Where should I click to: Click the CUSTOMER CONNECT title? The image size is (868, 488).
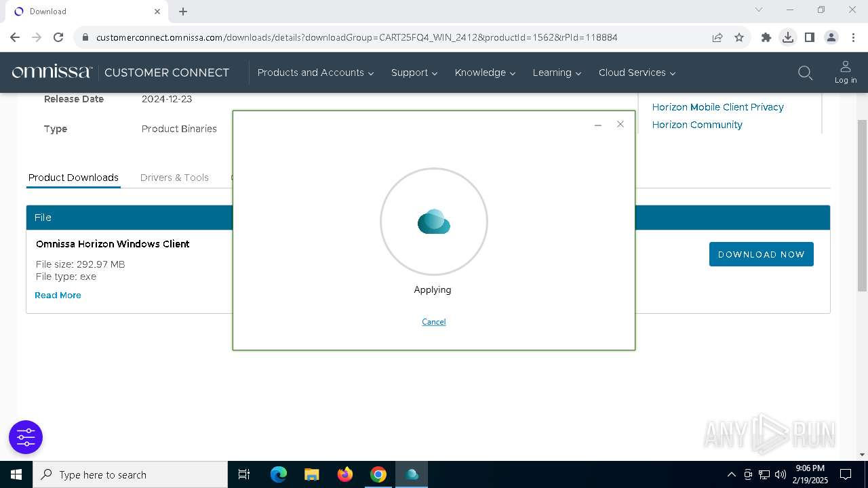click(167, 73)
